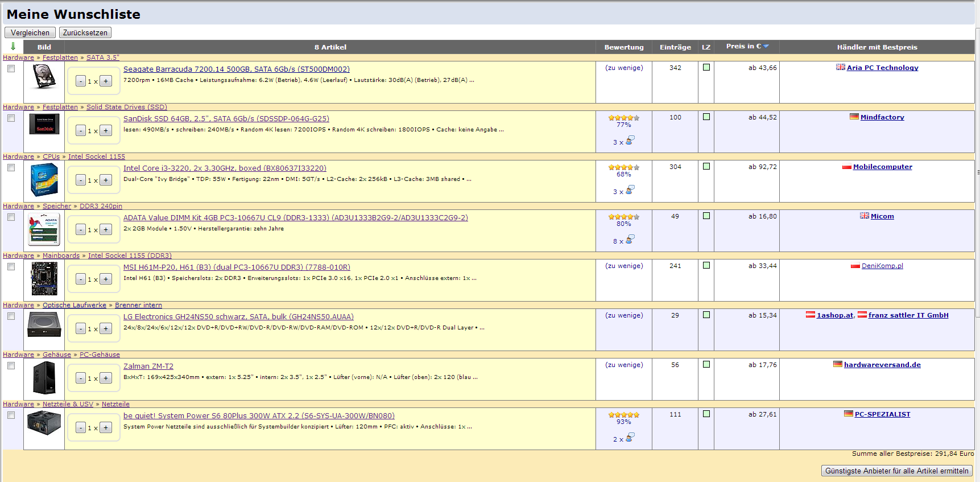Viewport: 980px width, 482px height.
Task: Open user reviews icon for Intel Core i3-3220
Action: pos(630,189)
